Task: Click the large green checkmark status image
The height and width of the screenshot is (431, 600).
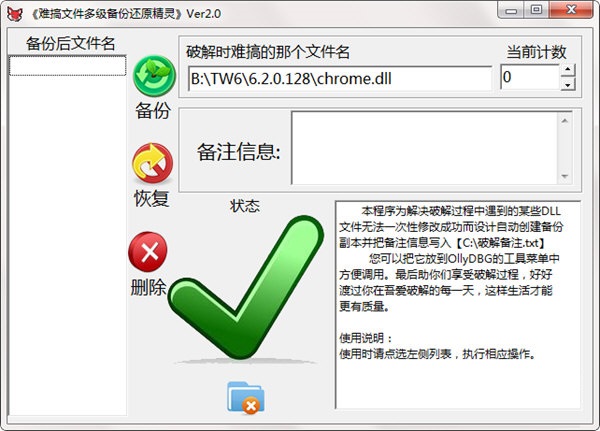Action: (x=246, y=287)
